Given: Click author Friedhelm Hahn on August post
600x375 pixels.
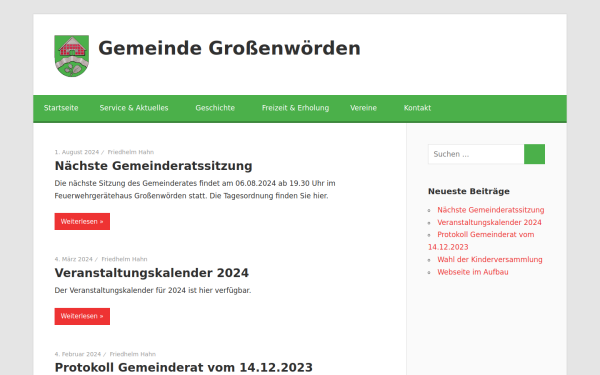Looking at the screenshot, I should [130, 152].
